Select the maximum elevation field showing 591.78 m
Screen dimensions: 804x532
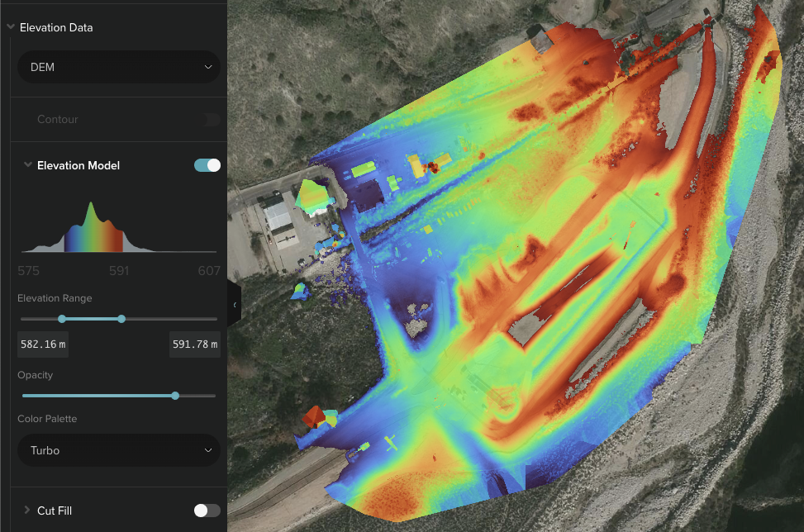194,344
